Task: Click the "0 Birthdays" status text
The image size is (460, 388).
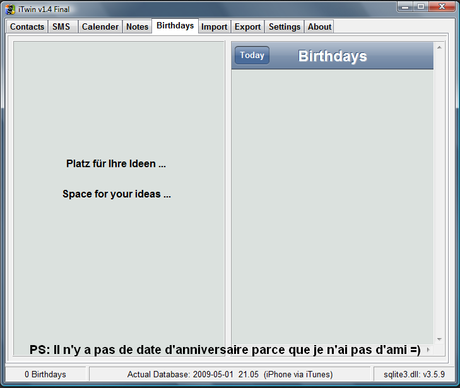Action: click(x=45, y=374)
